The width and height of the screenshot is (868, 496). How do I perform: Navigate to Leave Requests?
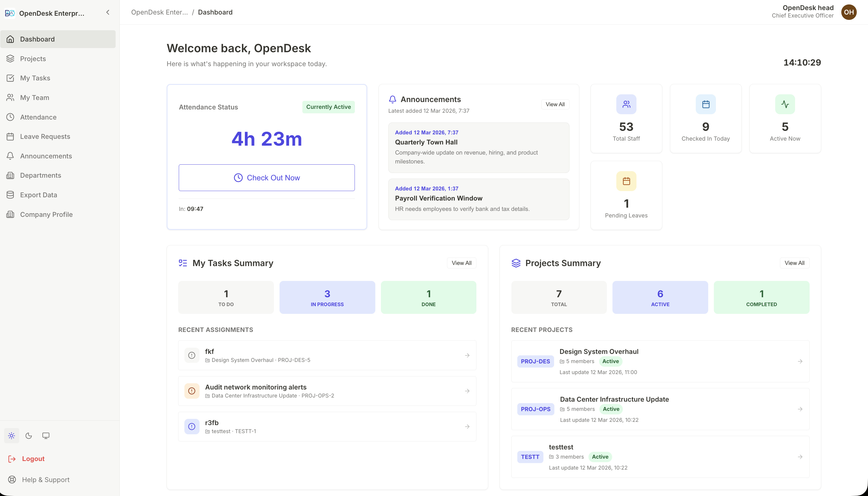[58, 136]
